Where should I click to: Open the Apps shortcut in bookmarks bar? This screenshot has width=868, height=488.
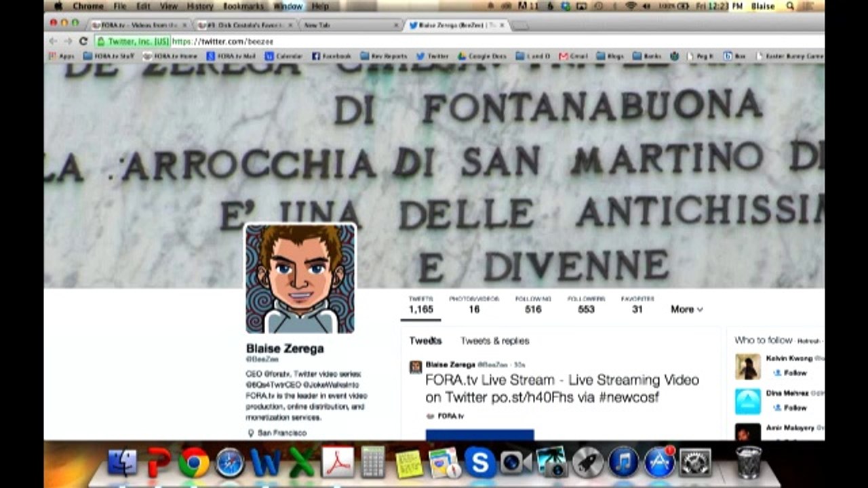(x=62, y=56)
